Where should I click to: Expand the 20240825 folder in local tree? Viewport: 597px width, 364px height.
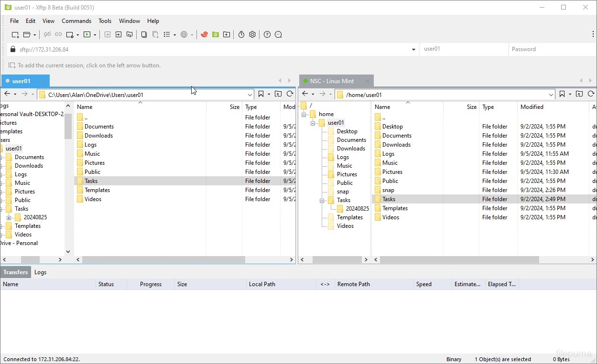9,217
